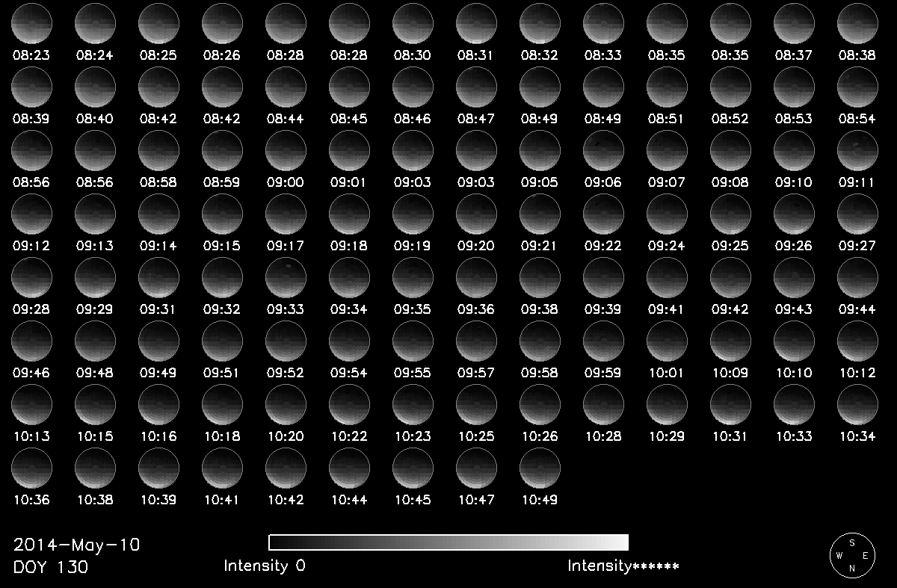Select the 08:23 disk image

point(31,23)
